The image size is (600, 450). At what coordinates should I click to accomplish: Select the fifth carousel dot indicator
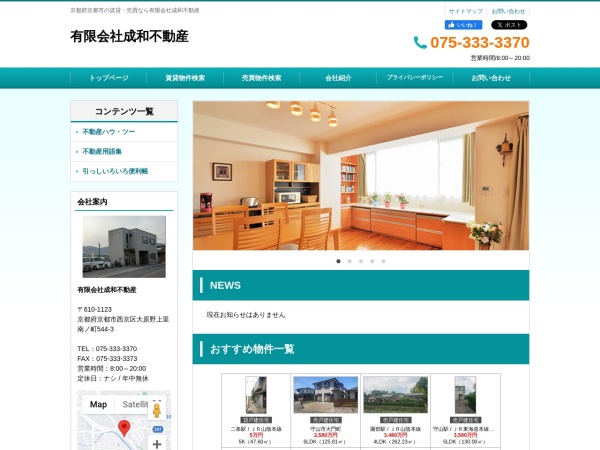tap(383, 261)
